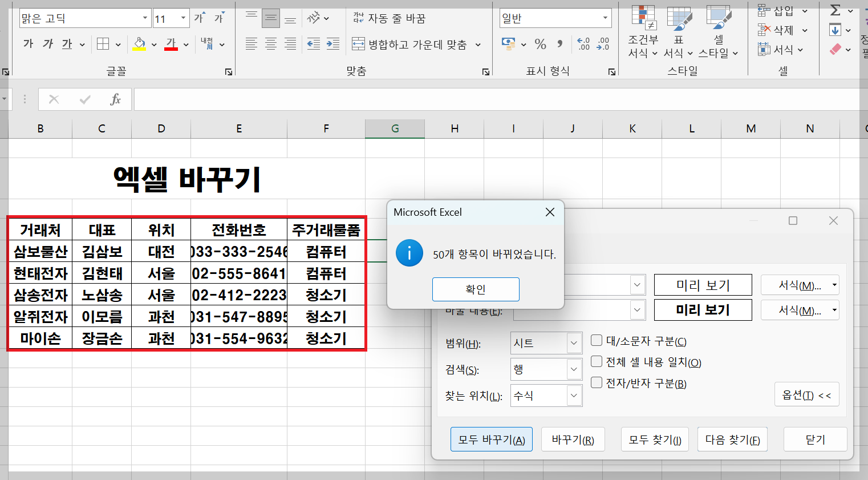Screen dimensions: 868x480
Task: Expand the merge and center options arrow
Action: 478,44
